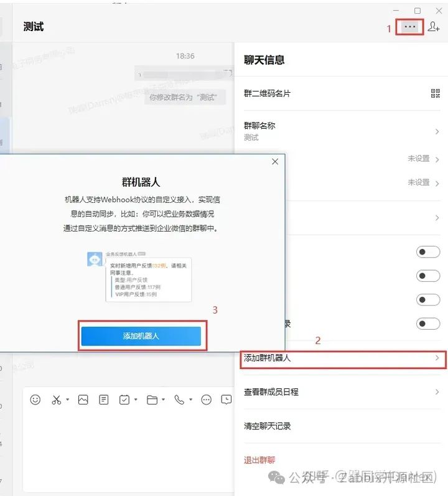Maximize the WeChat Work window
Image resolution: width=448 pixels, height=496 pixels.
coord(418,11)
